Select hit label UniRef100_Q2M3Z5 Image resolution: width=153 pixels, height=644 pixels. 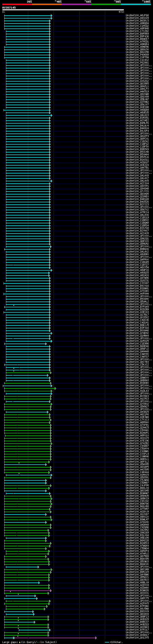[x=137, y=341]
